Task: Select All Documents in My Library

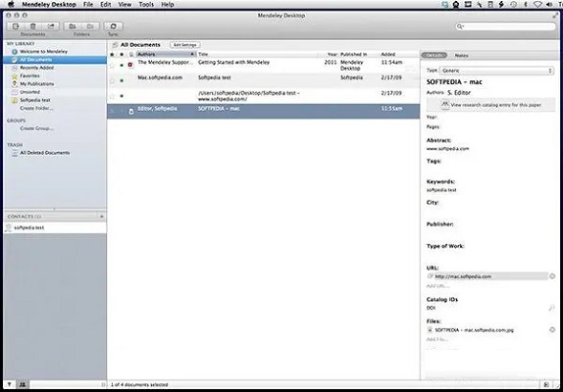Action: (55, 60)
